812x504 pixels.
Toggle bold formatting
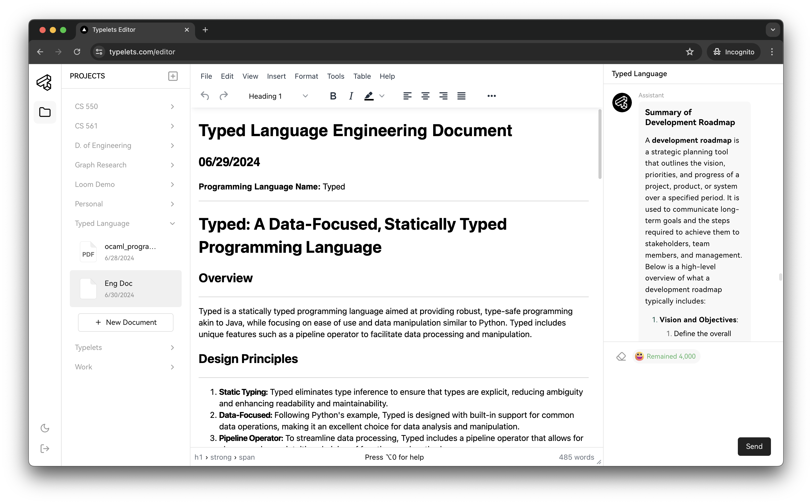[x=333, y=96]
